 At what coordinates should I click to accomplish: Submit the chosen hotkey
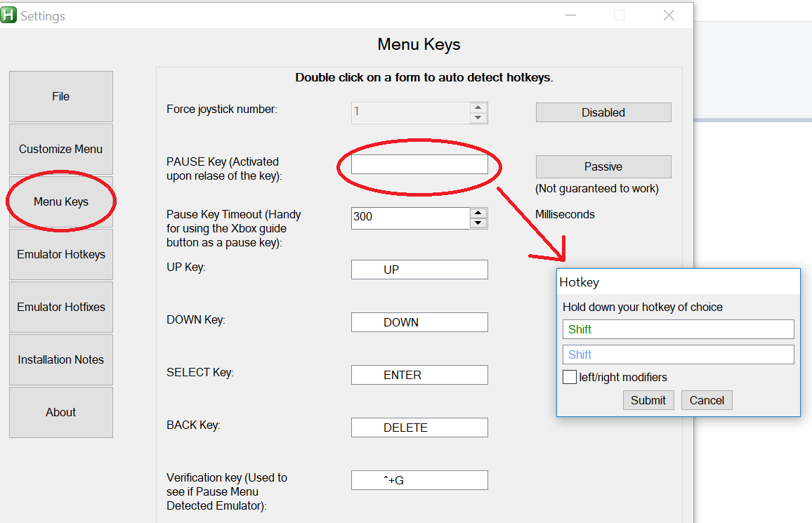pyautogui.click(x=648, y=400)
